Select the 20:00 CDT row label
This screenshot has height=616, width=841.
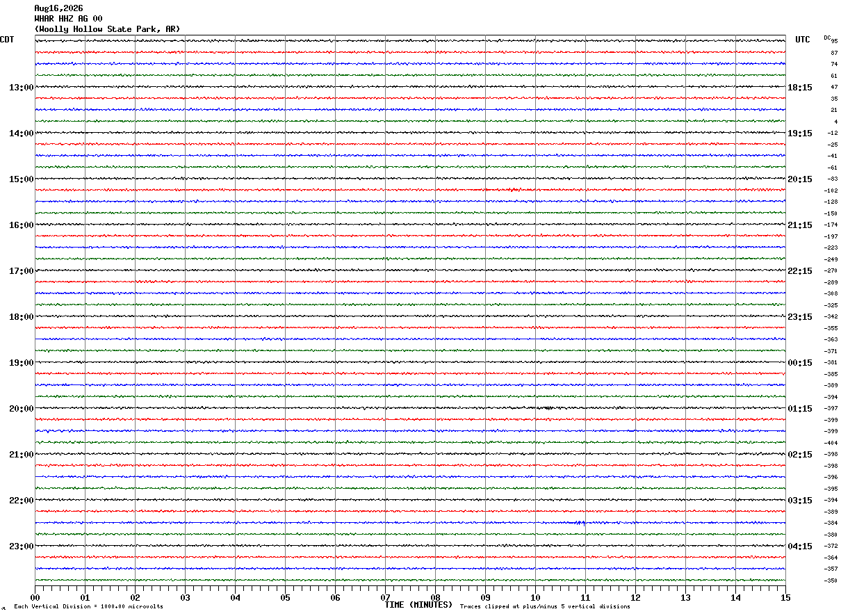click(x=22, y=409)
